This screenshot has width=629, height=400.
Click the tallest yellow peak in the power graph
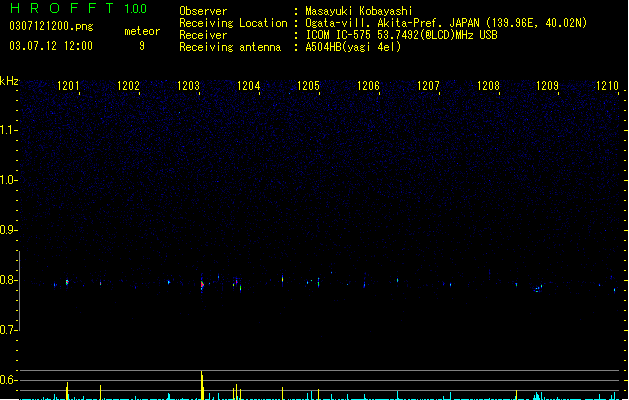click(x=202, y=385)
